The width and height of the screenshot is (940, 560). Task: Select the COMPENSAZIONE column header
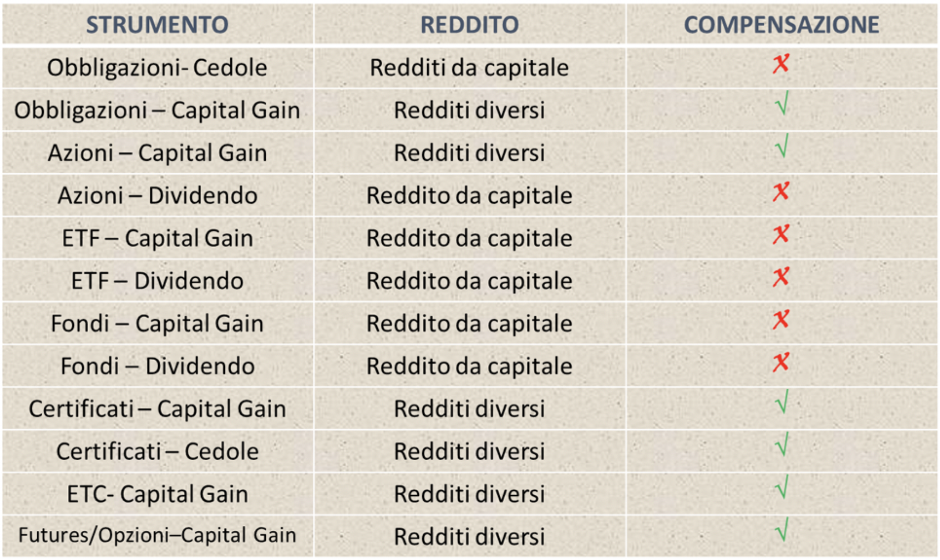782,24
